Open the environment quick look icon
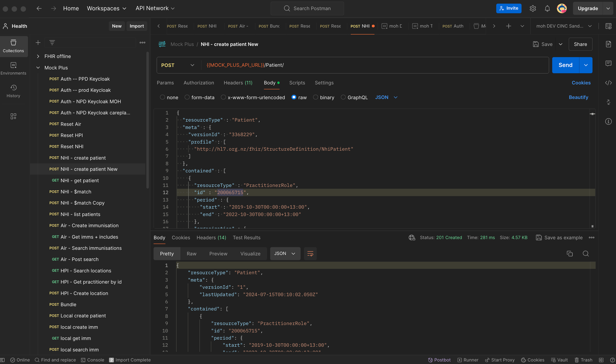The image size is (616, 364). click(x=608, y=26)
